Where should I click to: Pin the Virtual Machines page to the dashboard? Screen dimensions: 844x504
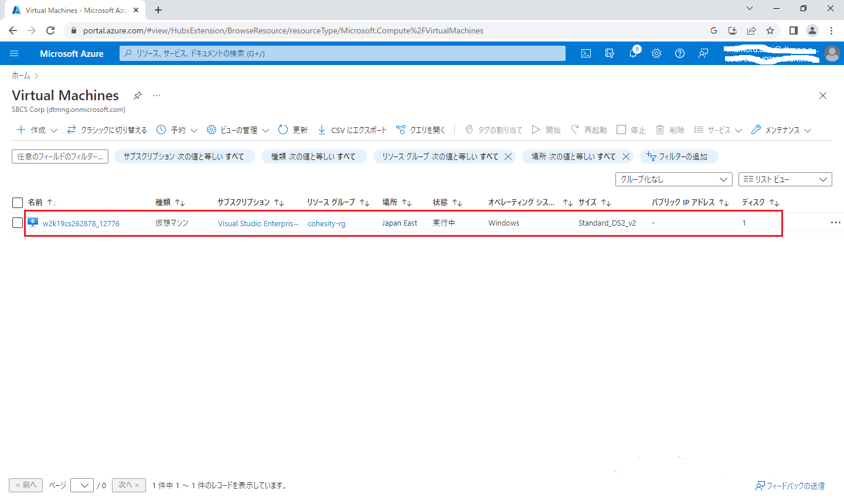click(x=138, y=96)
